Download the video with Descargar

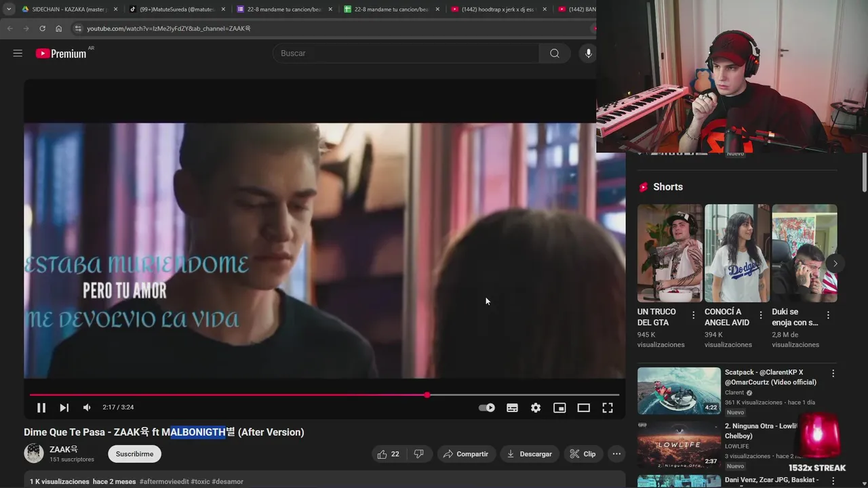point(530,454)
